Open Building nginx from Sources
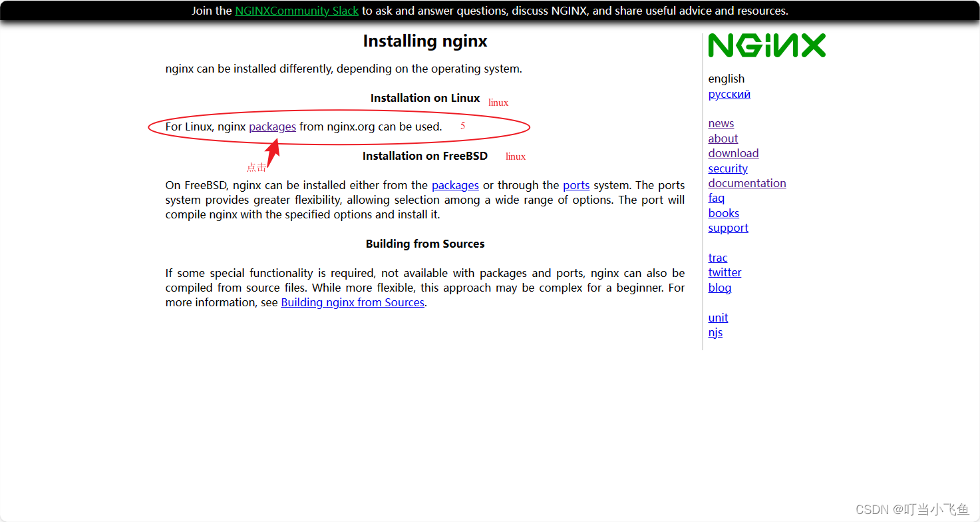This screenshot has height=522, width=980. [353, 302]
